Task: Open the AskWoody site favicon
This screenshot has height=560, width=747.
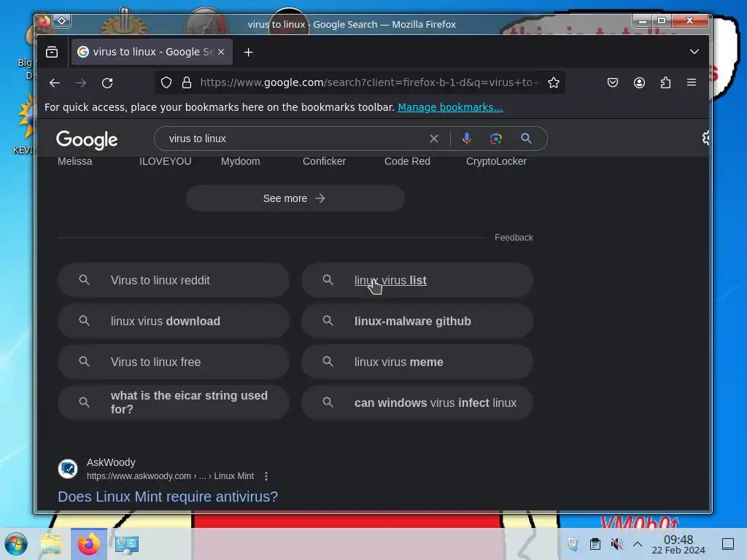Action: click(x=68, y=469)
